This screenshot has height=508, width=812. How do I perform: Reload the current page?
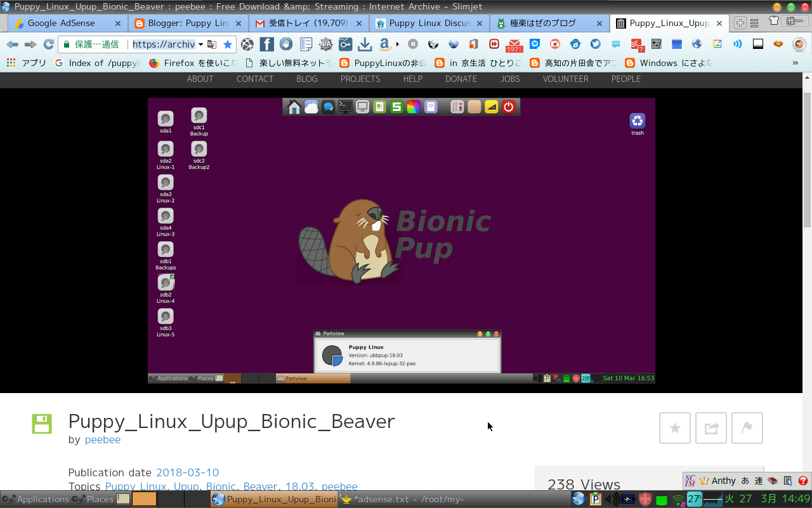coord(48,45)
